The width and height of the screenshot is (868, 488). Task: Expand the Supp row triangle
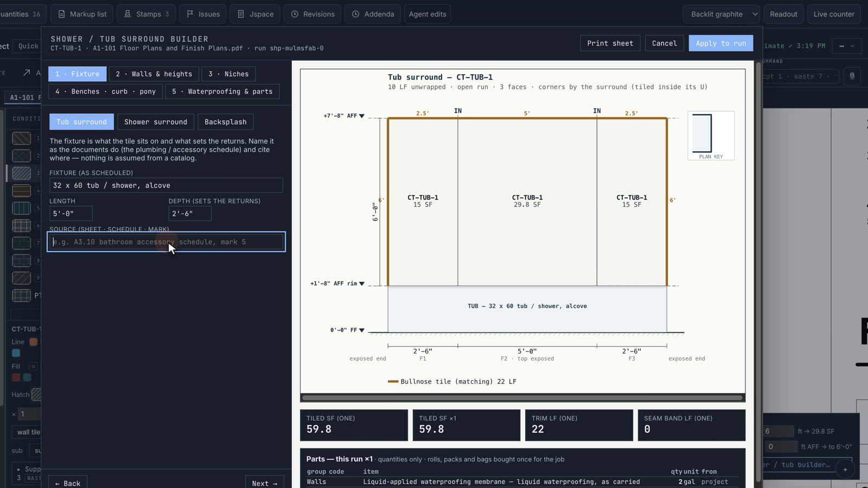[x=18, y=469]
